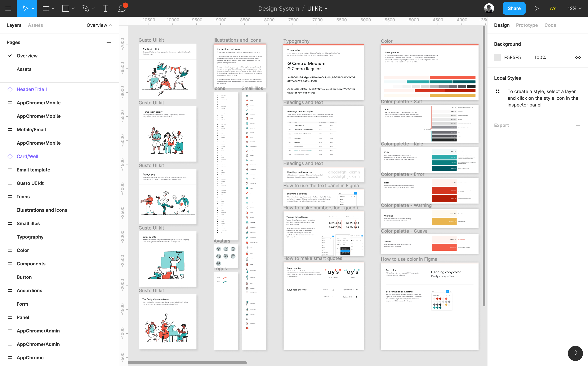The image size is (588, 366).
Task: Collapse the Overview pages list chevron
Action: 111,25
